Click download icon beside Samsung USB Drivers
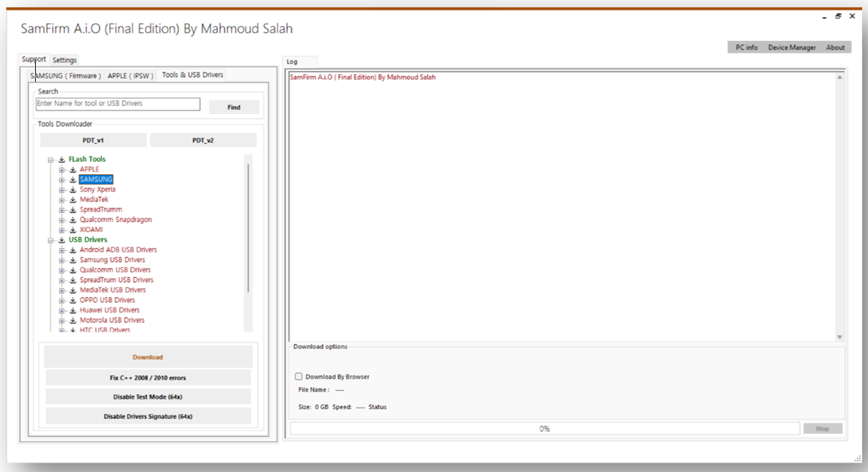 tap(72, 261)
